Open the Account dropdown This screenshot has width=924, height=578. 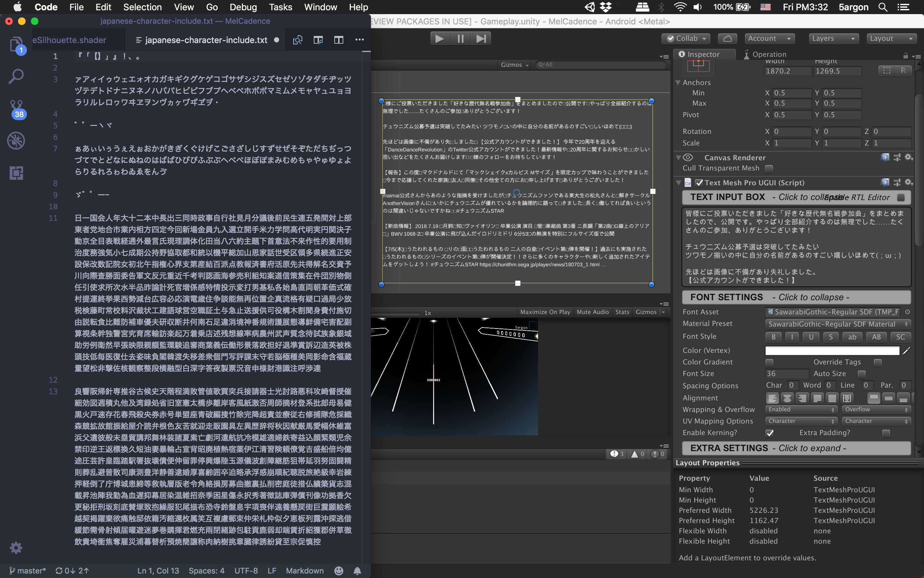[x=769, y=38]
